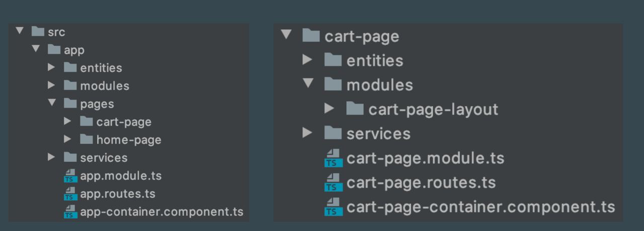Click the TypeScript icon of app.routes.ts
This screenshot has height=231, width=644.
[70, 194]
